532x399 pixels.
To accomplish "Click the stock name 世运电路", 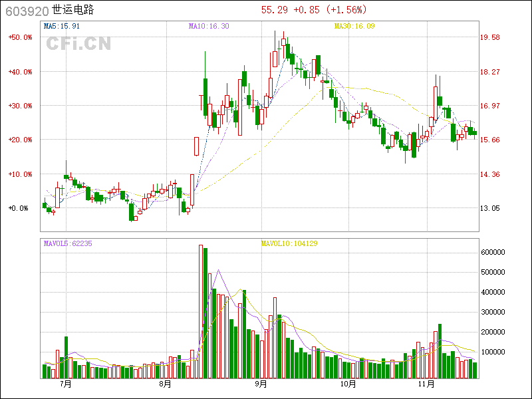I will tap(72, 11).
